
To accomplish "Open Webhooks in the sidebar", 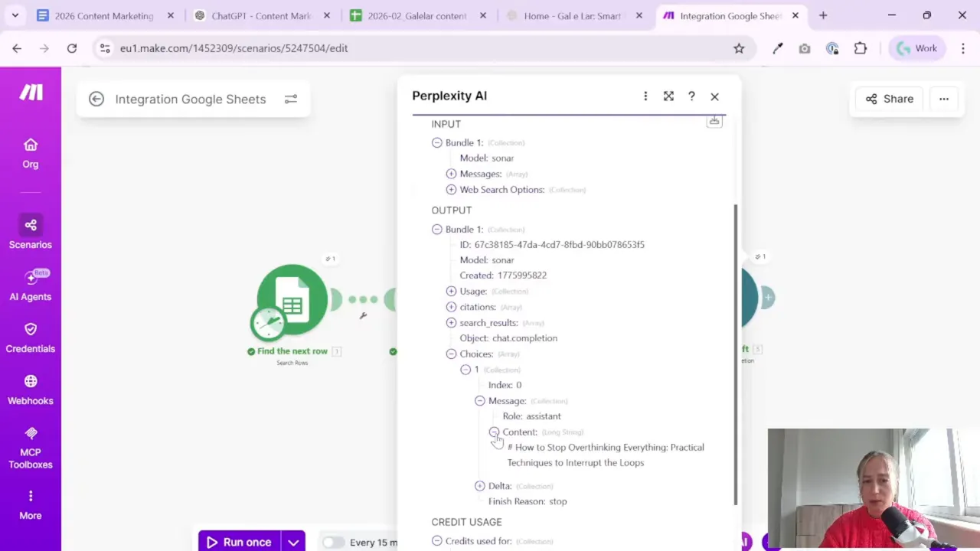I will click(x=31, y=390).
